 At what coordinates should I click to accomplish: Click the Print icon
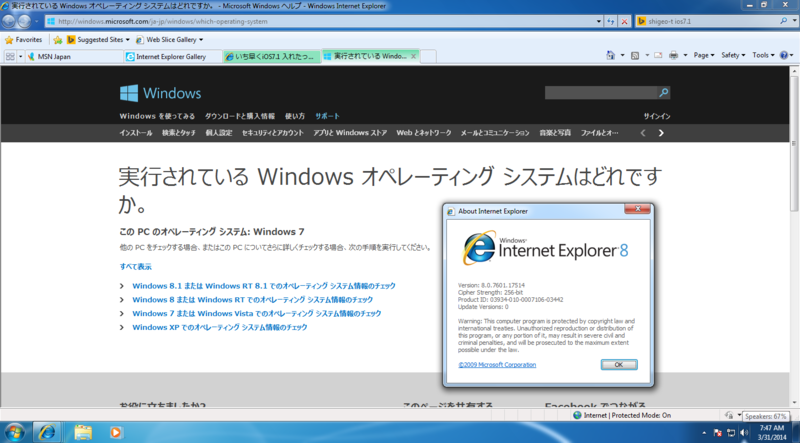coord(673,55)
